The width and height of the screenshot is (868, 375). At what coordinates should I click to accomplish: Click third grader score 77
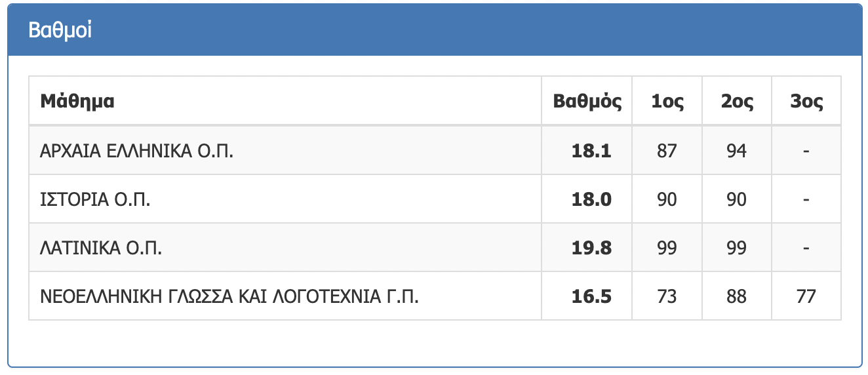pyautogui.click(x=806, y=296)
